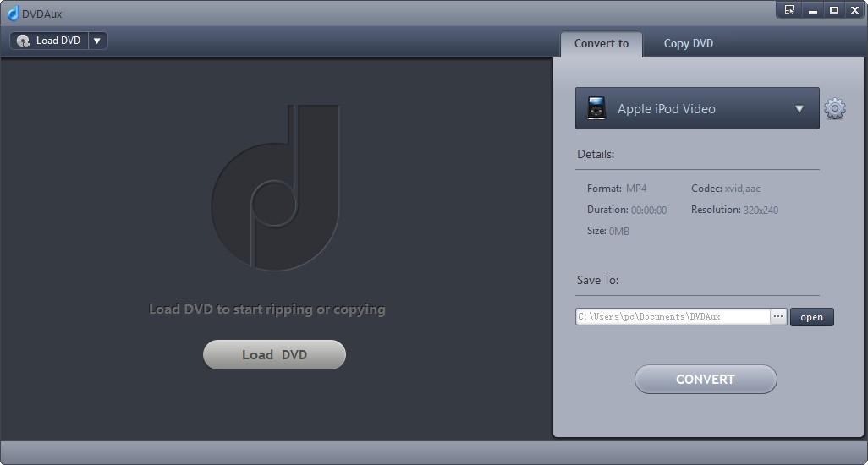Click the Size: 0MB detail text
The image size is (868, 465).
coord(607,231)
